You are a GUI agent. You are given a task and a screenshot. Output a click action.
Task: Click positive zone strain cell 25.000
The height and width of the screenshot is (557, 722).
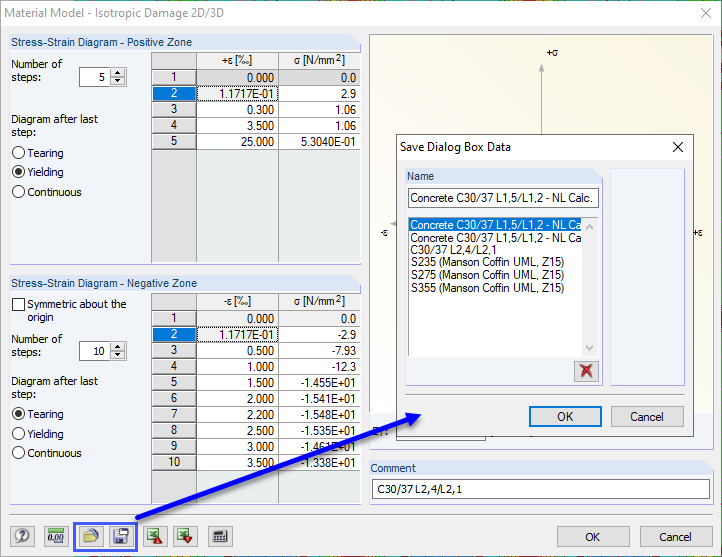coord(238,141)
